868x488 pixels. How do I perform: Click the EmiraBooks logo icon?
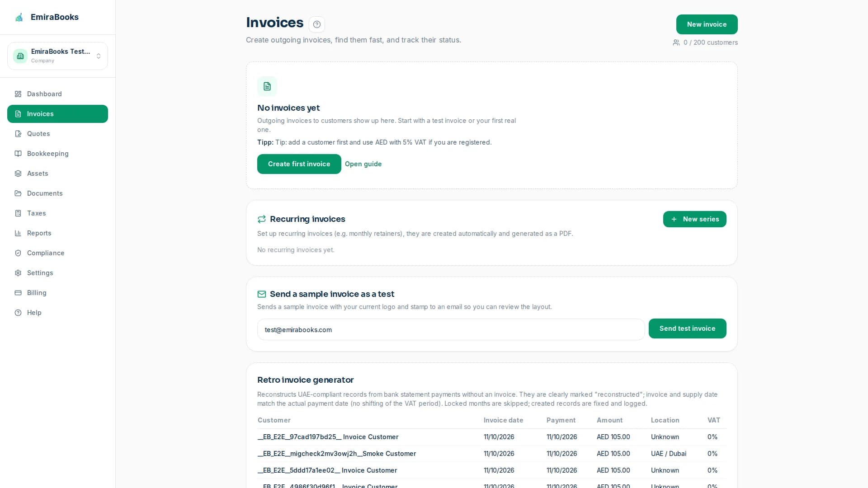19,17
